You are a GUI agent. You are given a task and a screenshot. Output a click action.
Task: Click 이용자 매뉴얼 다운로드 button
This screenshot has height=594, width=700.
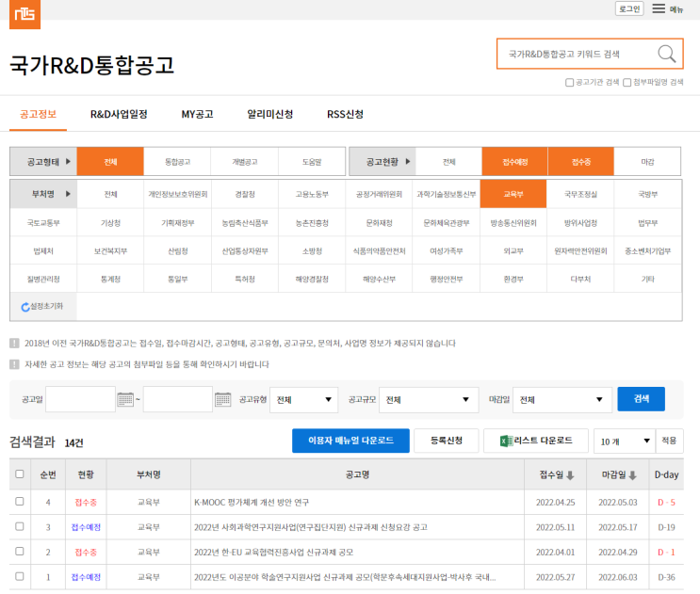click(x=350, y=441)
